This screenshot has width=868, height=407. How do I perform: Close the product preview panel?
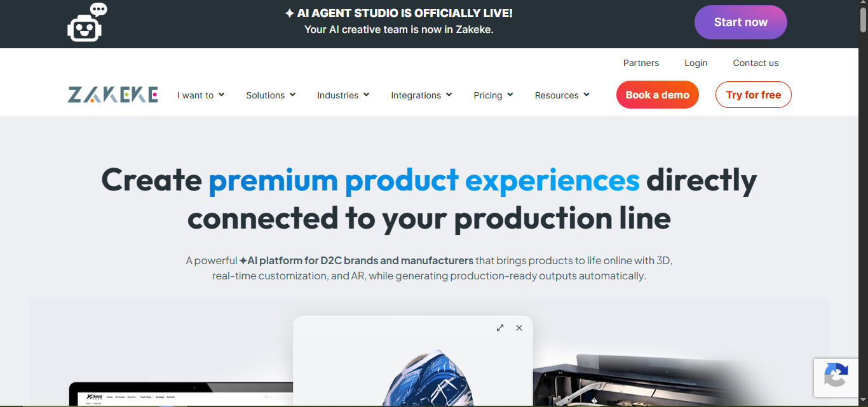[519, 328]
